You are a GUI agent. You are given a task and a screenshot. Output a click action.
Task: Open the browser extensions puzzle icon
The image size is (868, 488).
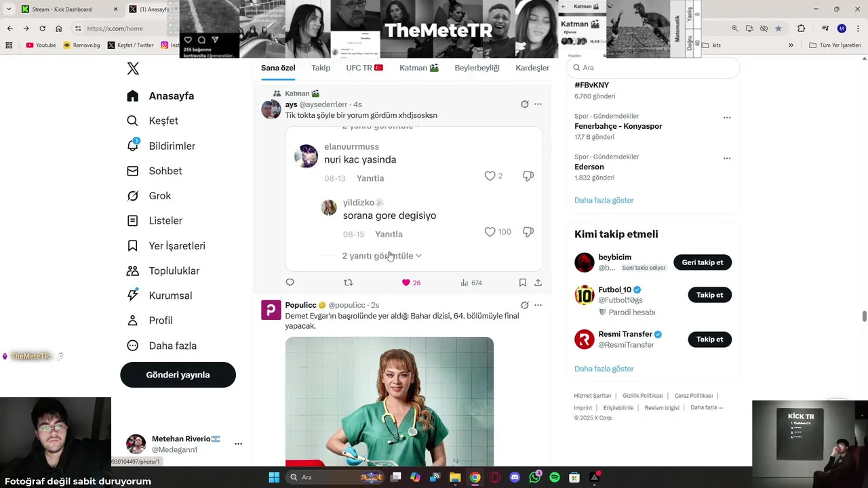point(801,28)
